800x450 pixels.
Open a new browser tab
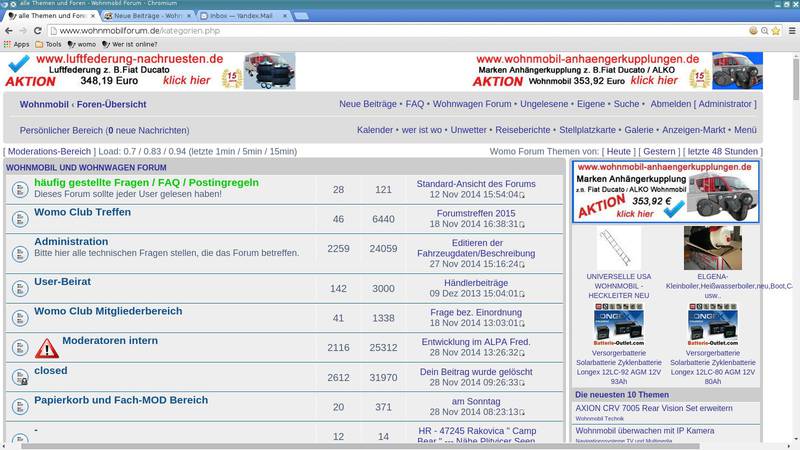pos(301,16)
